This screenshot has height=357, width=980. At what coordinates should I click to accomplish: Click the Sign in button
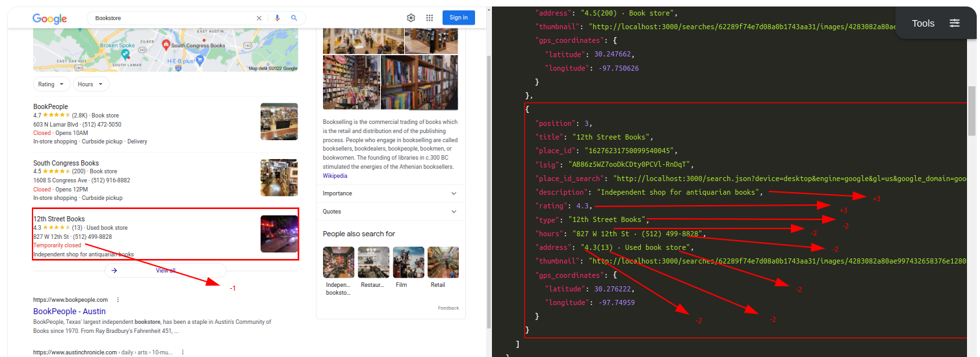[458, 18]
